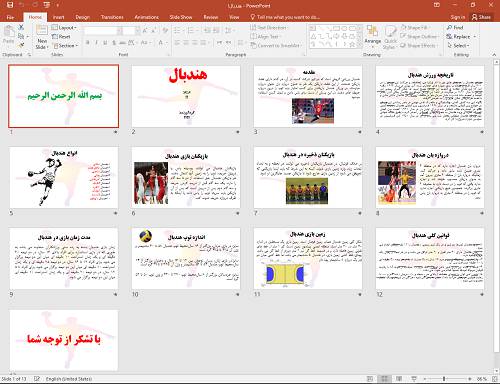Click the Share button
This screenshot has height=384, width=500.
click(x=481, y=17)
